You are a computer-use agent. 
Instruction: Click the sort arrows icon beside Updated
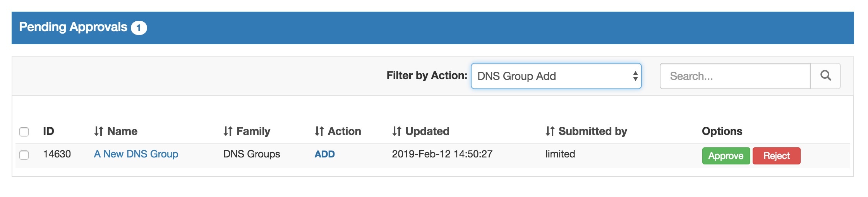(396, 131)
